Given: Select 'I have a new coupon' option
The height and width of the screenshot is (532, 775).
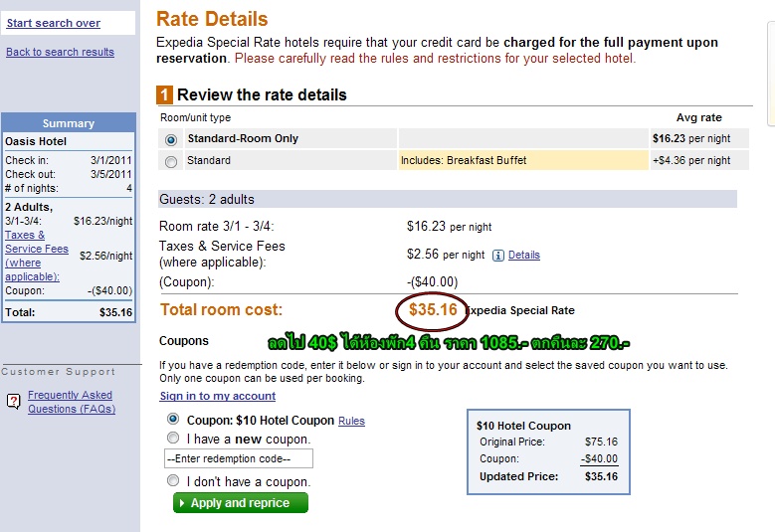Looking at the screenshot, I should pos(173,438).
